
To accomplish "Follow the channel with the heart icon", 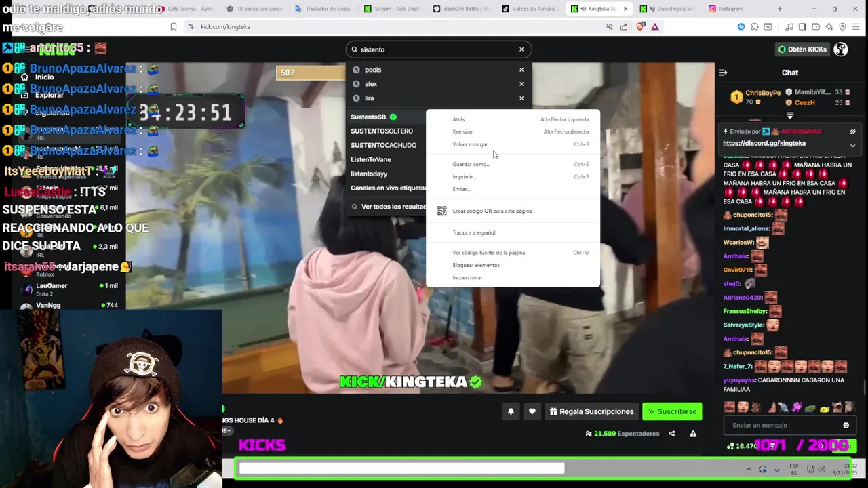I will [x=532, y=411].
